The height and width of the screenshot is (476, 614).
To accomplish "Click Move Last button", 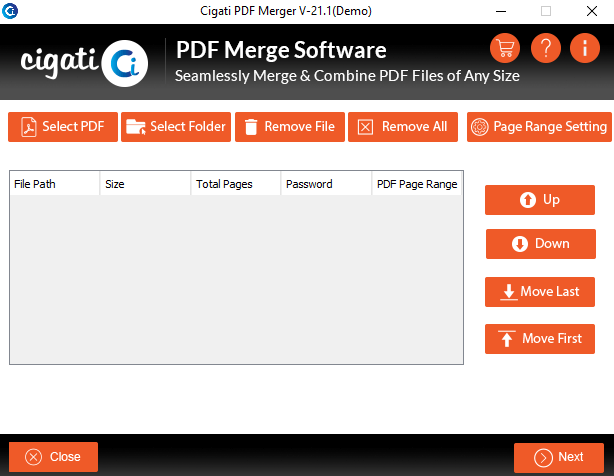I will (x=540, y=292).
